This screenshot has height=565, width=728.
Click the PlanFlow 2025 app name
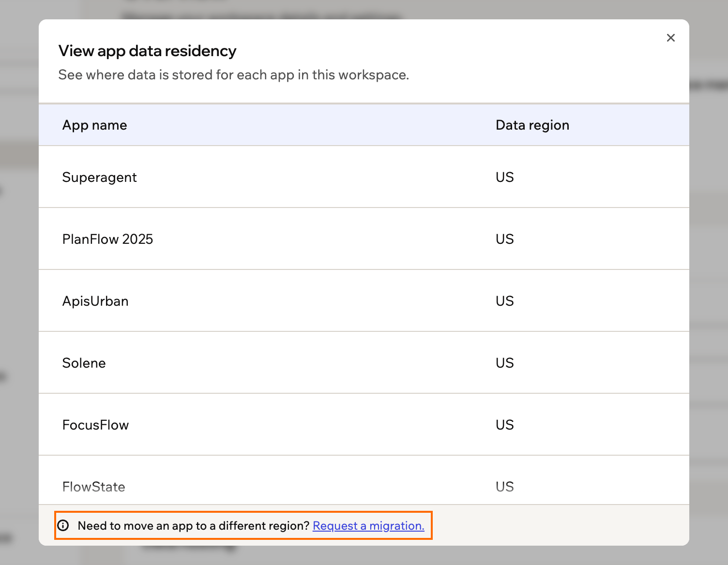[x=107, y=239]
